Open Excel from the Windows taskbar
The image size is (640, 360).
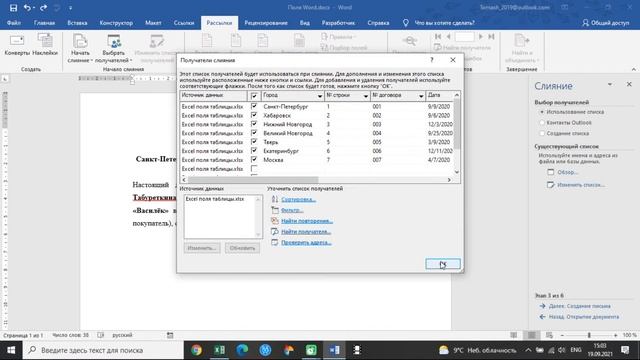(x=220, y=350)
